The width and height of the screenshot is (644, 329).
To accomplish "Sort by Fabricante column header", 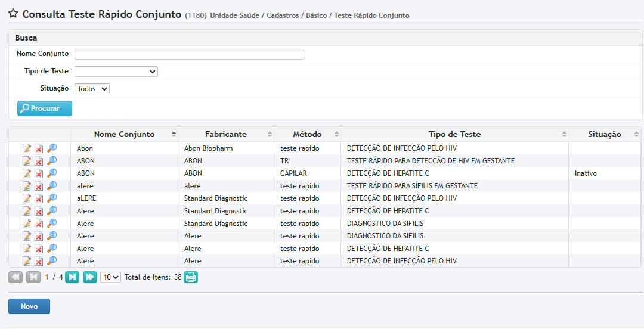I will click(225, 134).
